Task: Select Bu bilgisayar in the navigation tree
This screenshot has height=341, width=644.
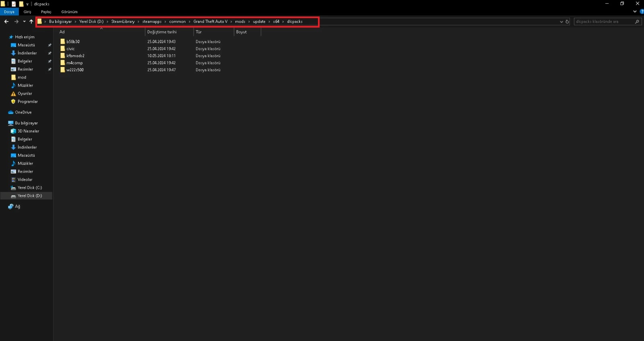Action: tap(26, 123)
